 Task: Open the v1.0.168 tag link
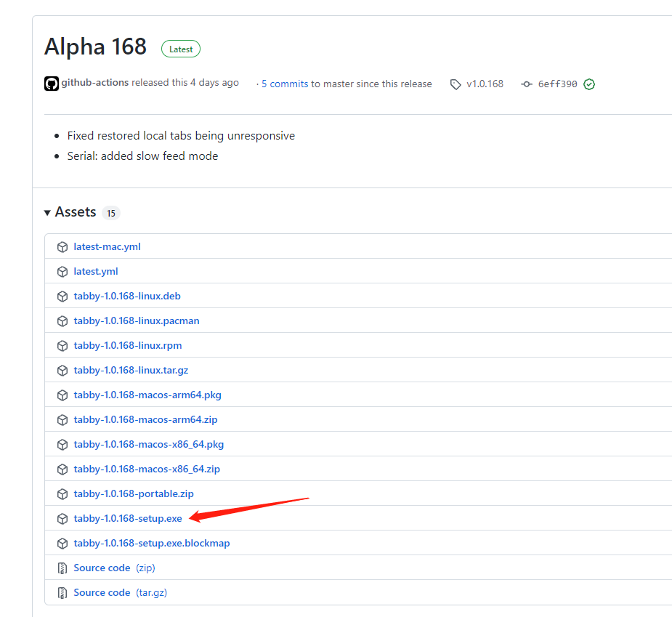point(485,84)
